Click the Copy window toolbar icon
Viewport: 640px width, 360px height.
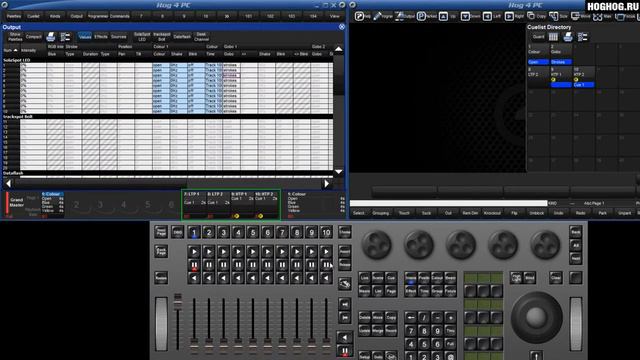point(531,16)
